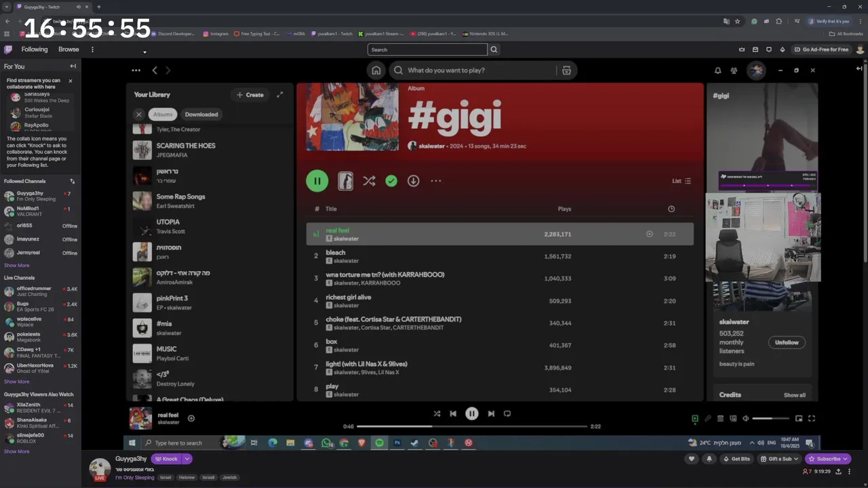Change track view via List button

coord(682,181)
